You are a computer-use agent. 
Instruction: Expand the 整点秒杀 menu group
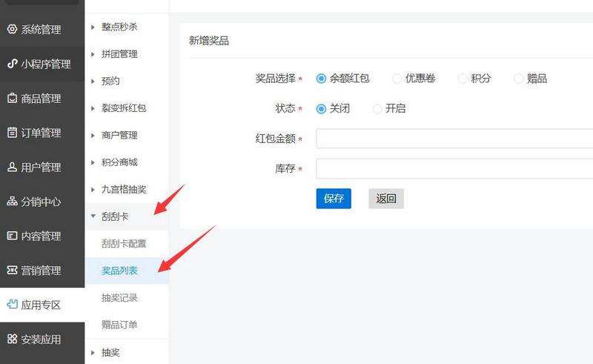(x=119, y=27)
